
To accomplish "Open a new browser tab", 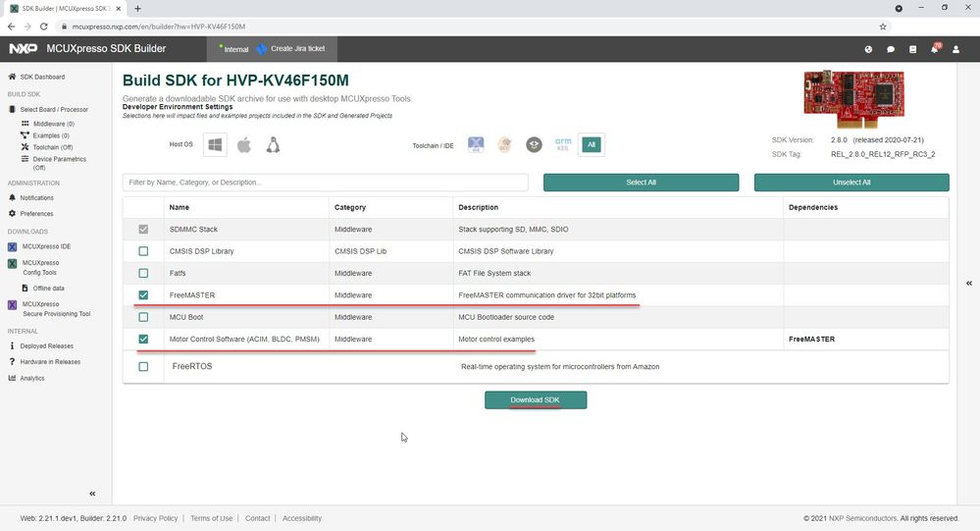I will [137, 9].
